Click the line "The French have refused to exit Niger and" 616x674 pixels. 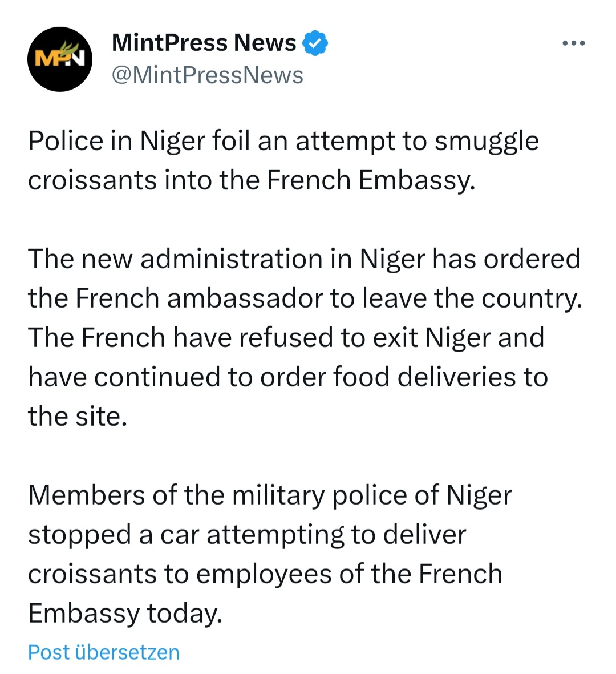coord(286,338)
